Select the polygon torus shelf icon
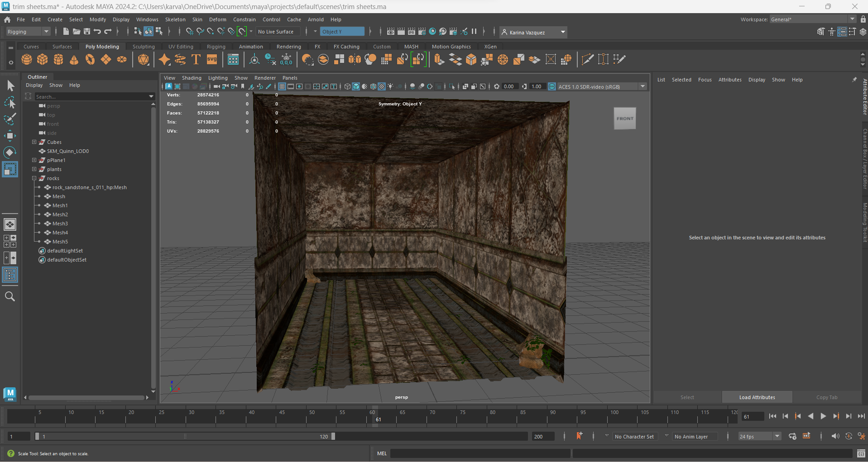Image resolution: width=868 pixels, height=462 pixels. (90, 60)
